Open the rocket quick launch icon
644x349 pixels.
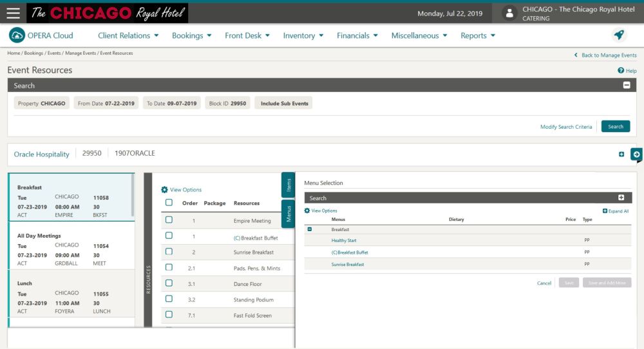coord(619,35)
